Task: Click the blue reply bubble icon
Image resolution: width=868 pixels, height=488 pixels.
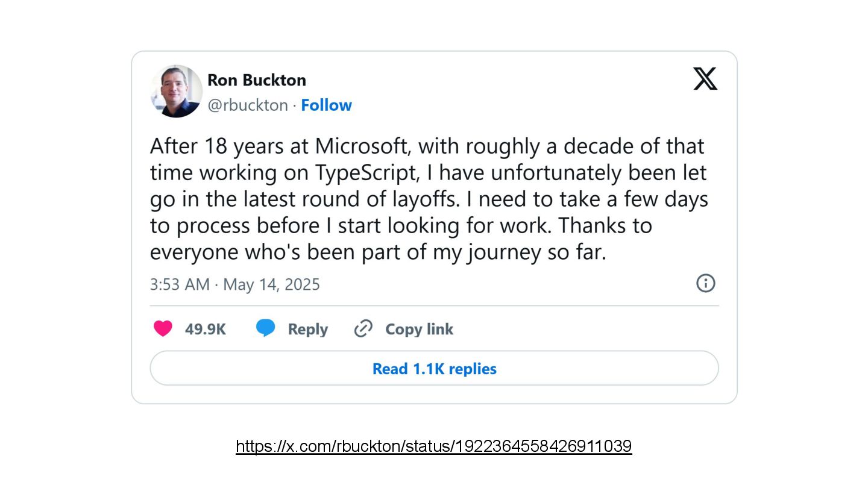Action: [265, 329]
